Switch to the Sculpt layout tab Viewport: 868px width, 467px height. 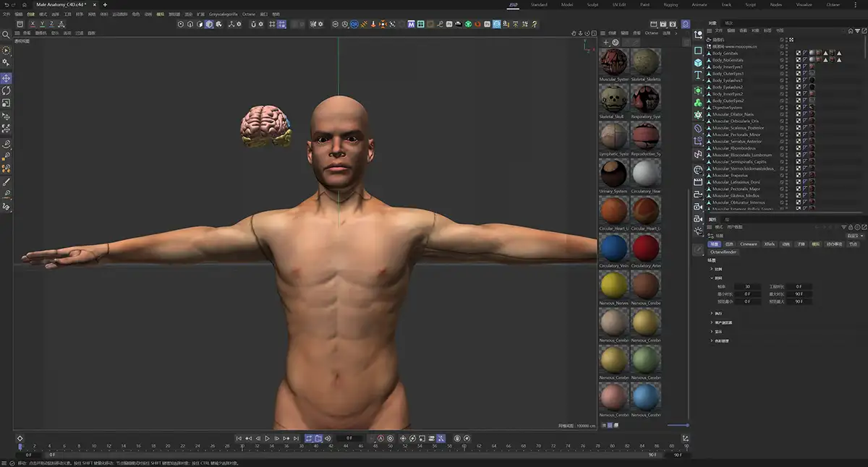coord(592,4)
